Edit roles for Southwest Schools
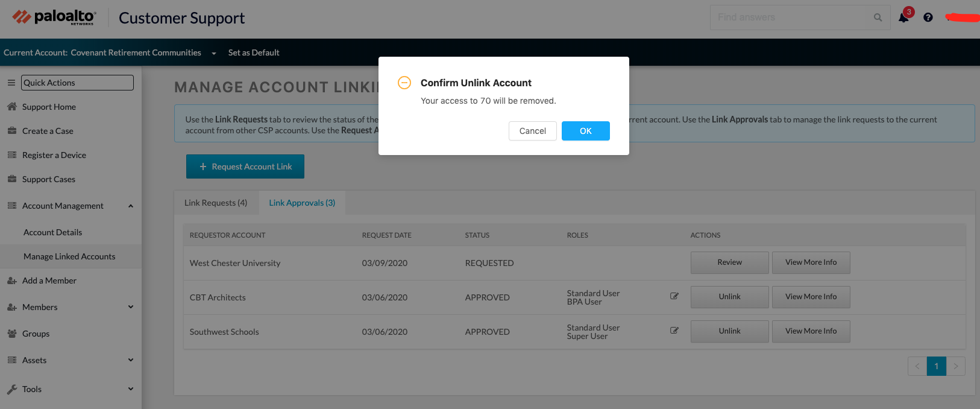The height and width of the screenshot is (409, 980). pyautogui.click(x=674, y=331)
